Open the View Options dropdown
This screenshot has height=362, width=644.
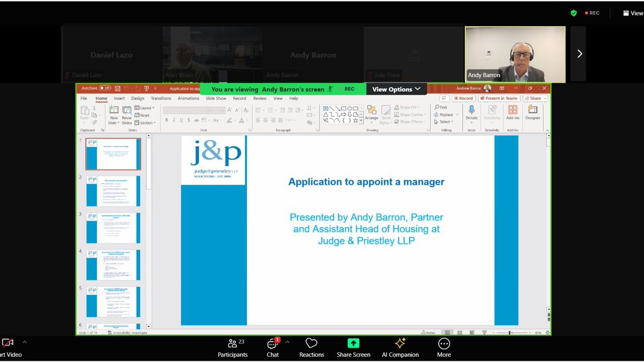tap(397, 89)
